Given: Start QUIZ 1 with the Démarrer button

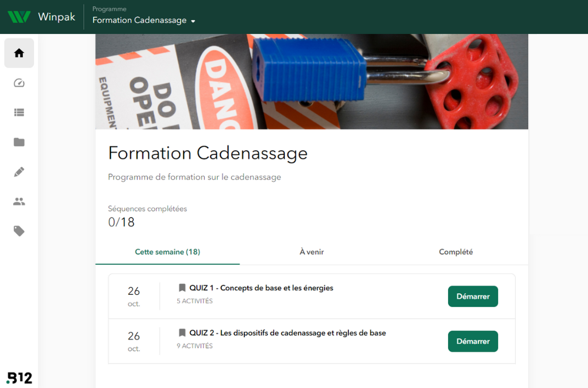Looking at the screenshot, I should [473, 296].
